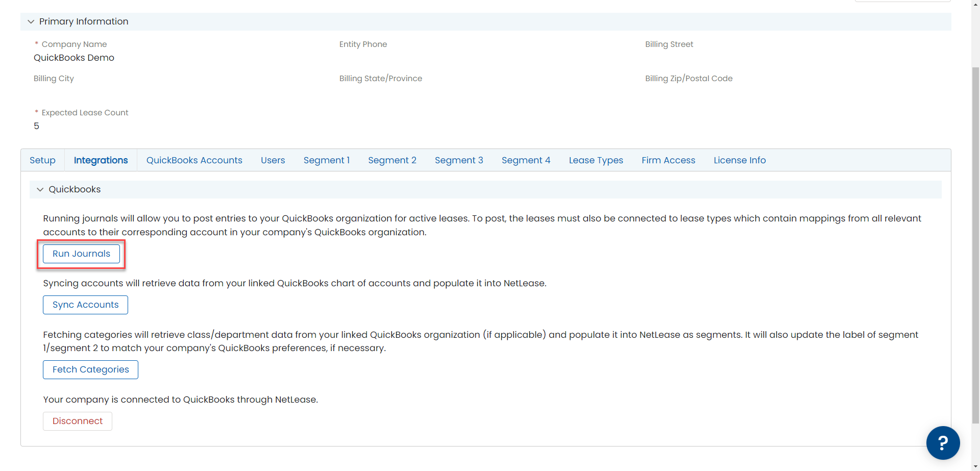Open the help question mark icon

pos(943,442)
